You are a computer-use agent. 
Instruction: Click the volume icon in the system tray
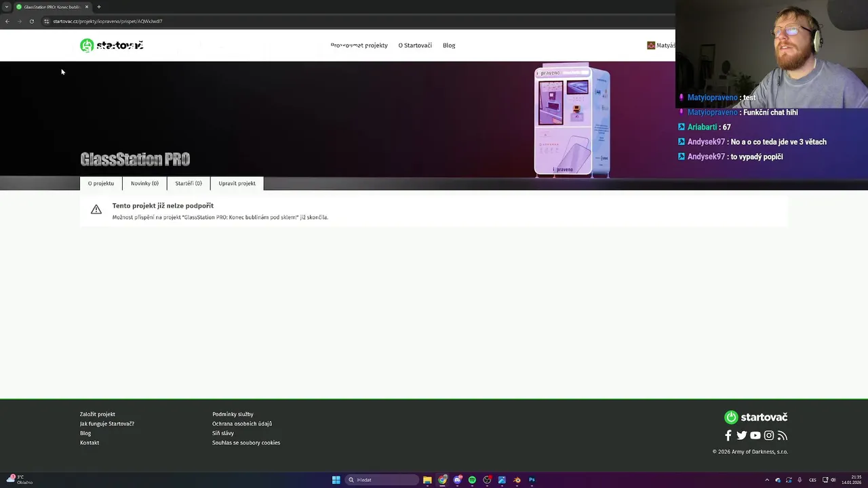(833, 480)
